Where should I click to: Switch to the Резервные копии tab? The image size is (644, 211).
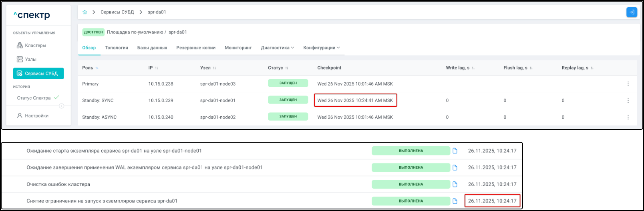(195, 48)
